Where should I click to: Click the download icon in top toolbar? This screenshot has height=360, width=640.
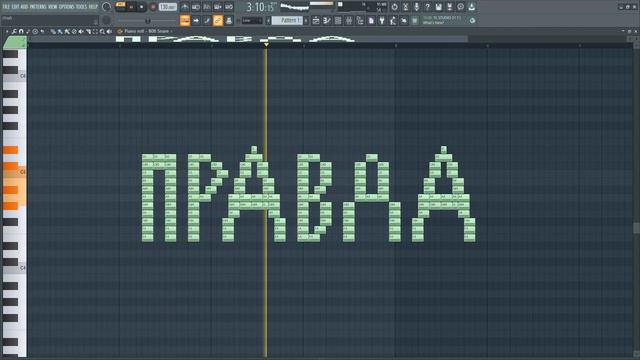(471, 7)
